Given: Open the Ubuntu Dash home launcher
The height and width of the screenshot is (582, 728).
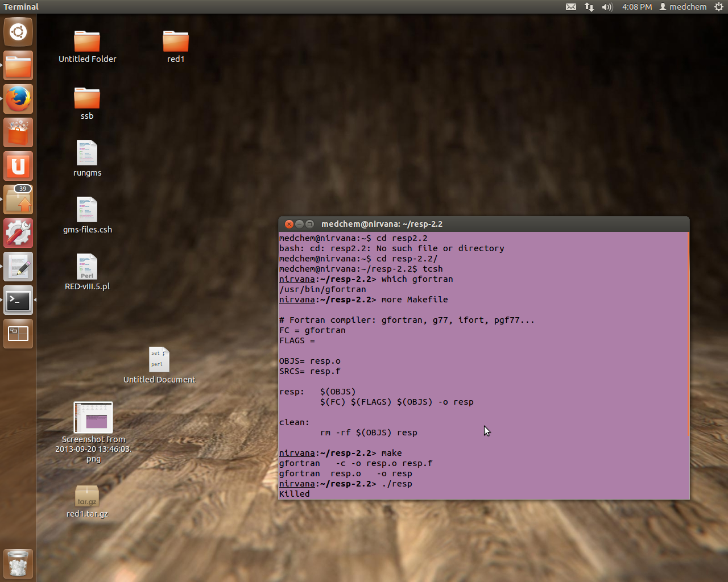Looking at the screenshot, I should [x=18, y=32].
